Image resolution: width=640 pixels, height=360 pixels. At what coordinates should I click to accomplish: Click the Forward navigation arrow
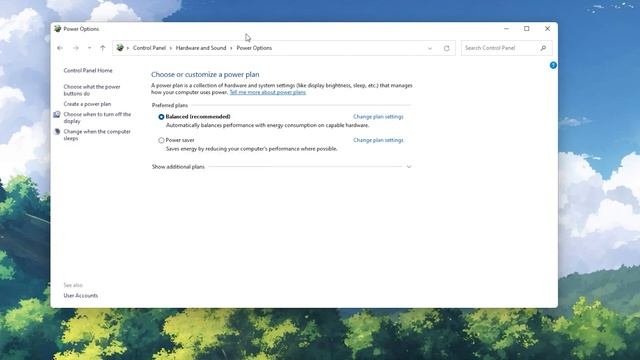(x=76, y=48)
